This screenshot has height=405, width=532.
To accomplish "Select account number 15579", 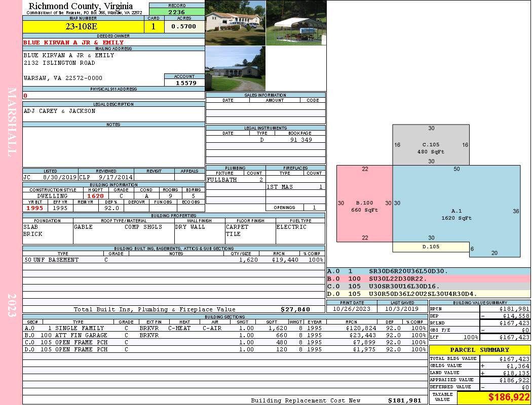I will click(x=185, y=83).
